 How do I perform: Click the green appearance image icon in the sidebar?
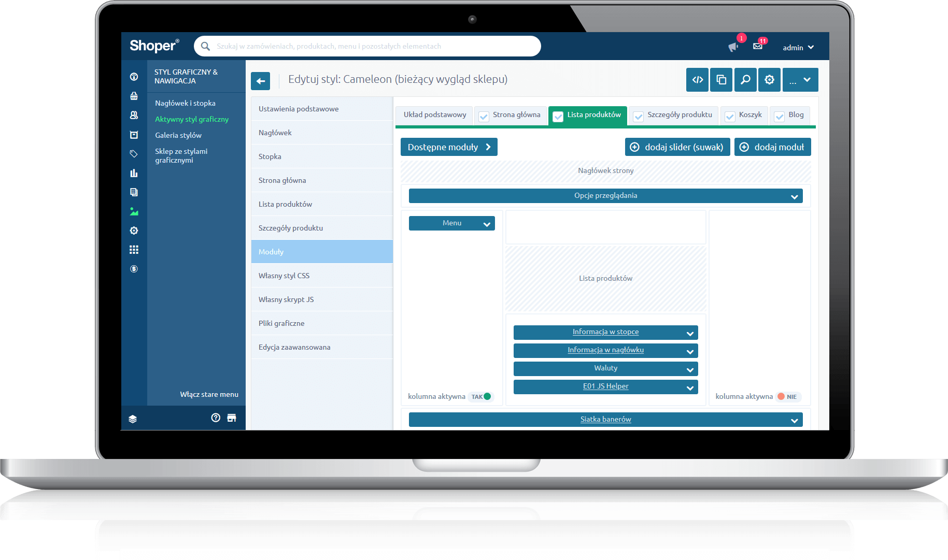(134, 211)
